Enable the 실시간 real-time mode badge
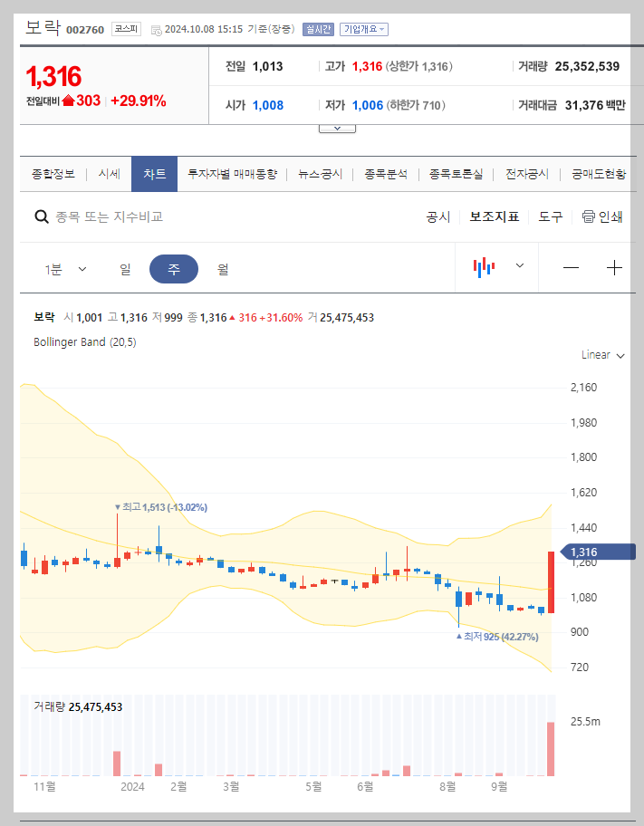Image resolution: width=644 pixels, height=826 pixels. pyautogui.click(x=317, y=29)
